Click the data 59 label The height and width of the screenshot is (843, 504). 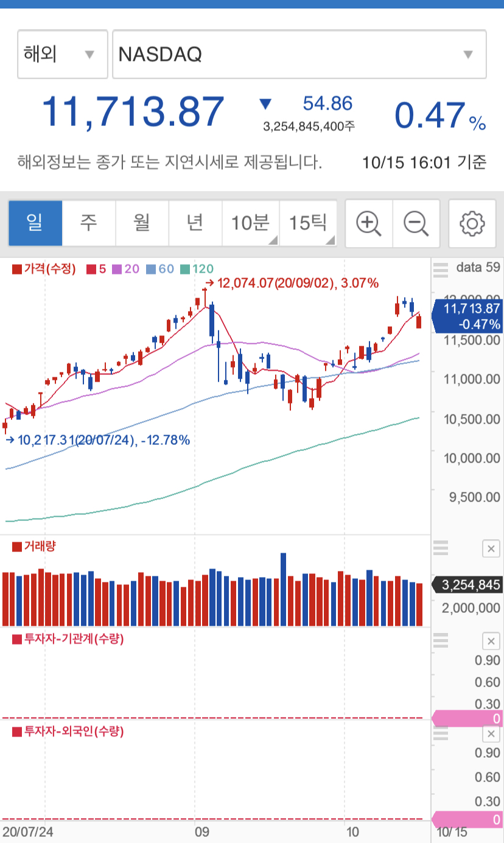tap(478, 267)
